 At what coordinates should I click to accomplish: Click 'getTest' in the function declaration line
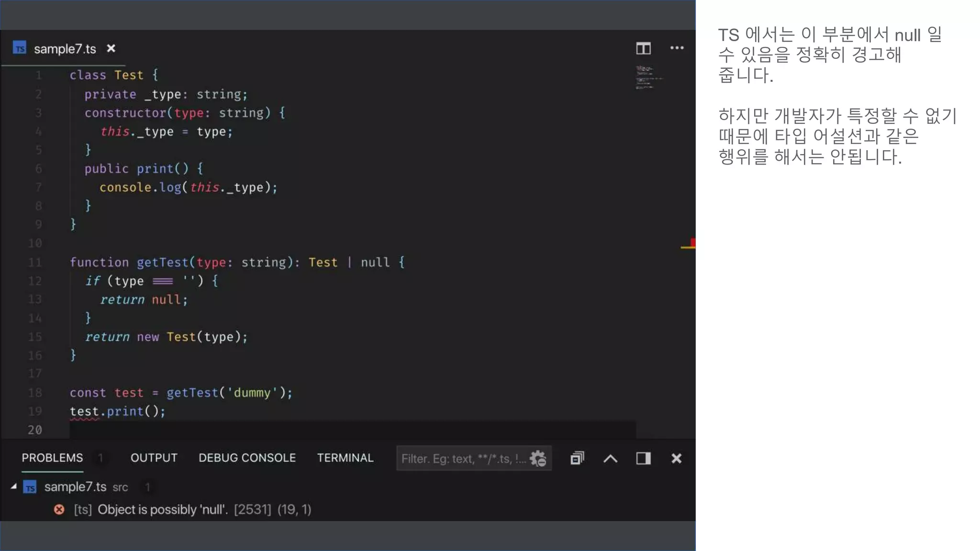[x=163, y=262]
